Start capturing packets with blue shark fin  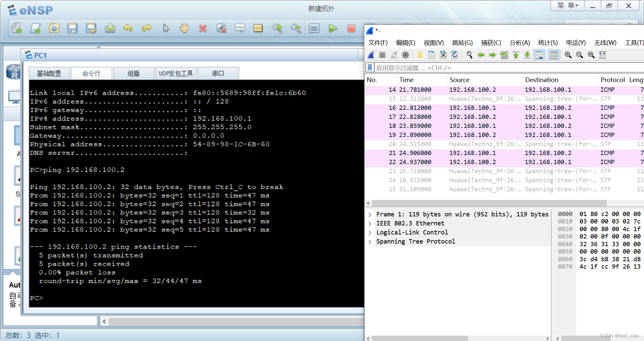pyautogui.click(x=371, y=55)
